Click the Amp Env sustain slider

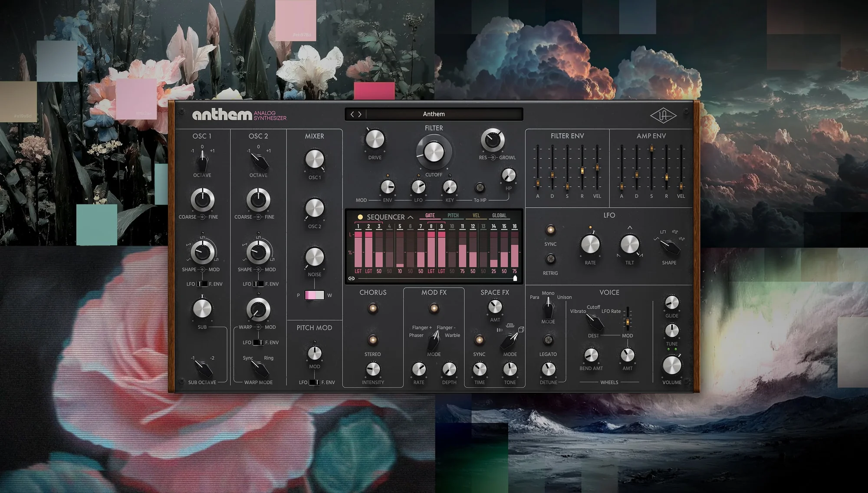(651, 149)
